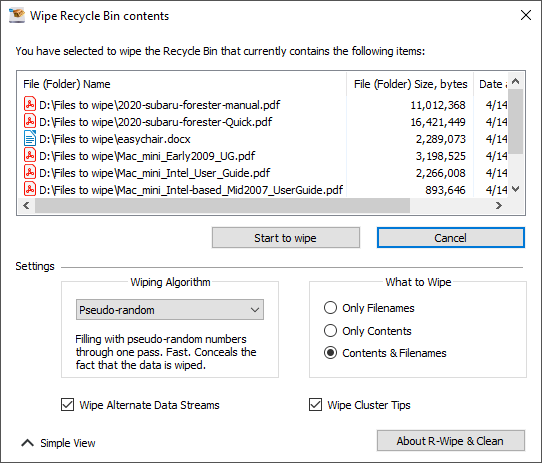Open the Wiping Algorithm Pseudo-random dropdown
The width and height of the screenshot is (542, 463).
[170, 309]
